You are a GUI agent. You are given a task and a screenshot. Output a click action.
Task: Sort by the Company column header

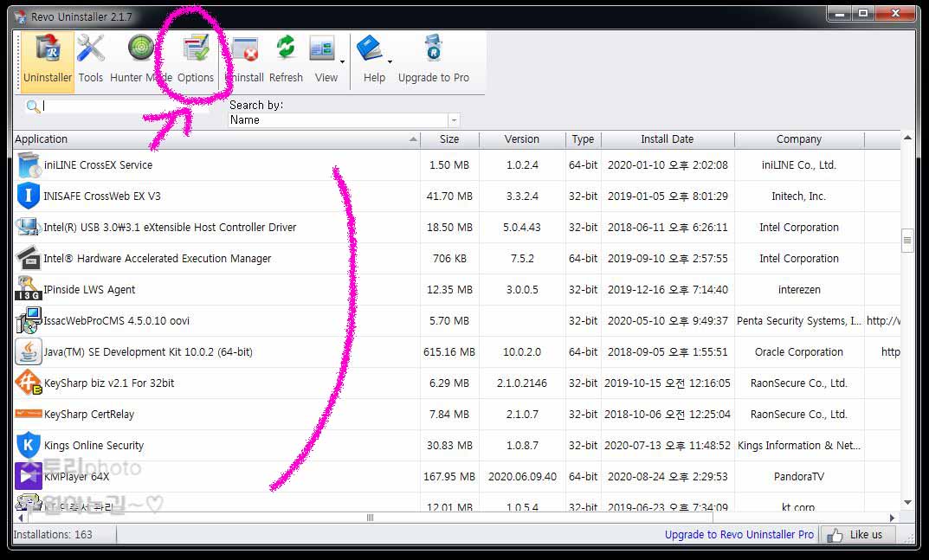(798, 139)
